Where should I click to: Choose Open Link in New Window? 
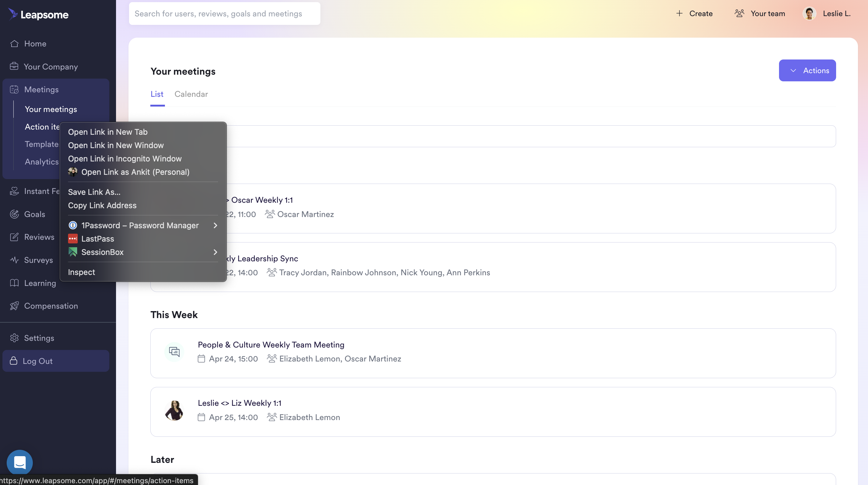click(143, 145)
